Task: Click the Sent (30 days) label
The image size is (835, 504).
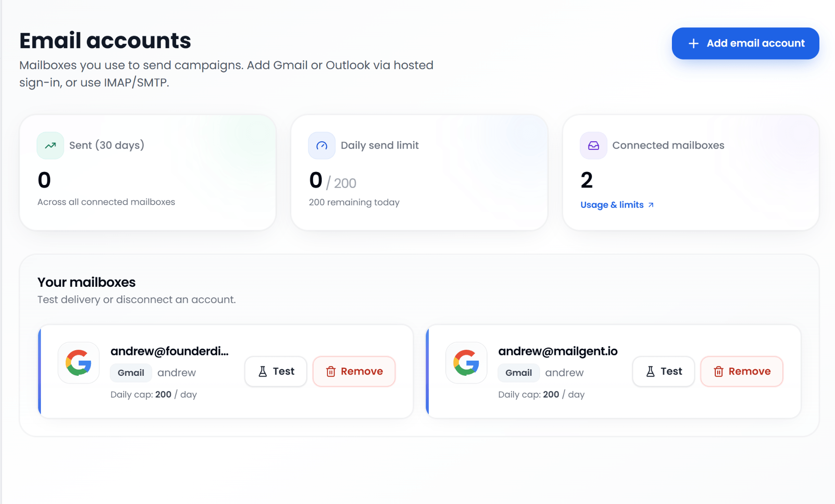Action: 107,146
